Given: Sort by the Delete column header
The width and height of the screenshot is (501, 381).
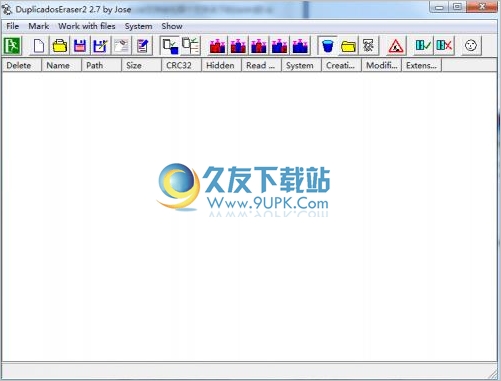Looking at the screenshot, I should (x=22, y=65).
